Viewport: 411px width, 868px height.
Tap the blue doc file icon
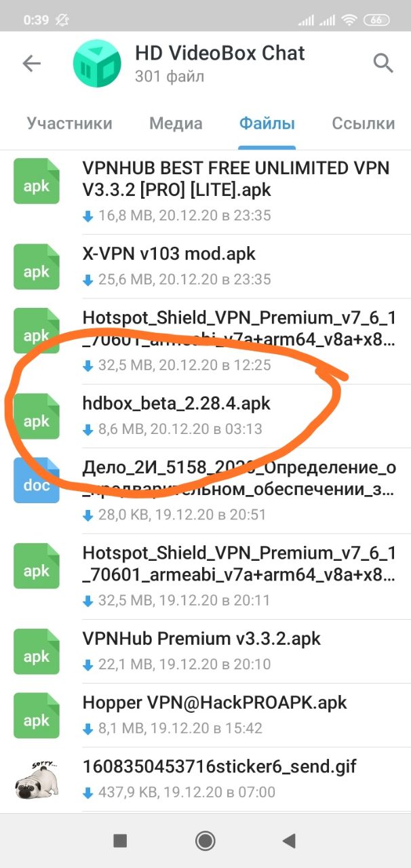coord(37,480)
